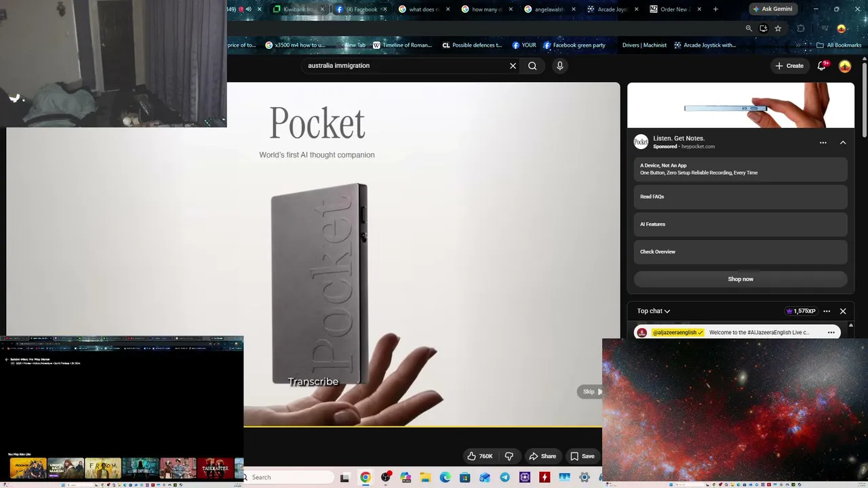Open options for the pinned aljazeeraenglish message

pyautogui.click(x=831, y=333)
